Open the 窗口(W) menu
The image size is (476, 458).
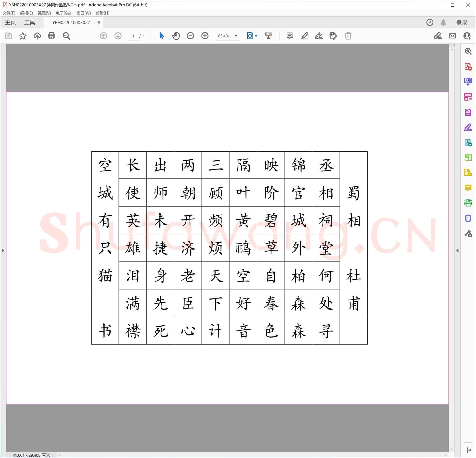[84, 13]
